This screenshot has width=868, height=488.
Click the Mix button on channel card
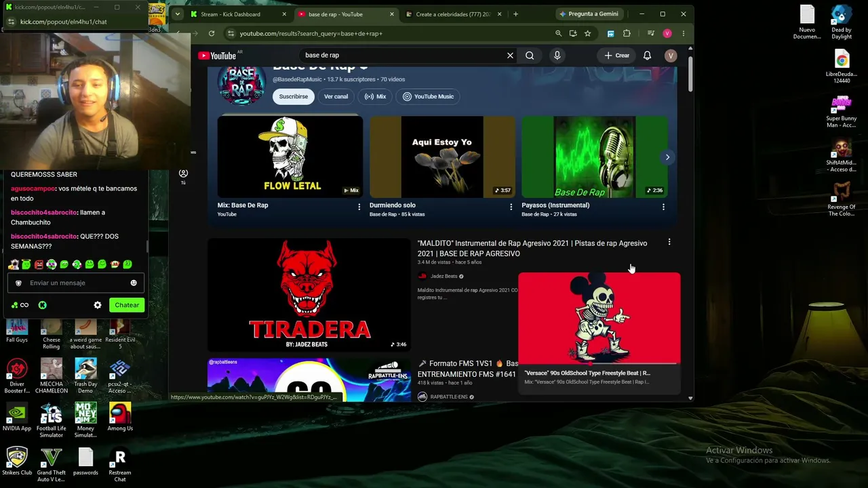pos(375,96)
